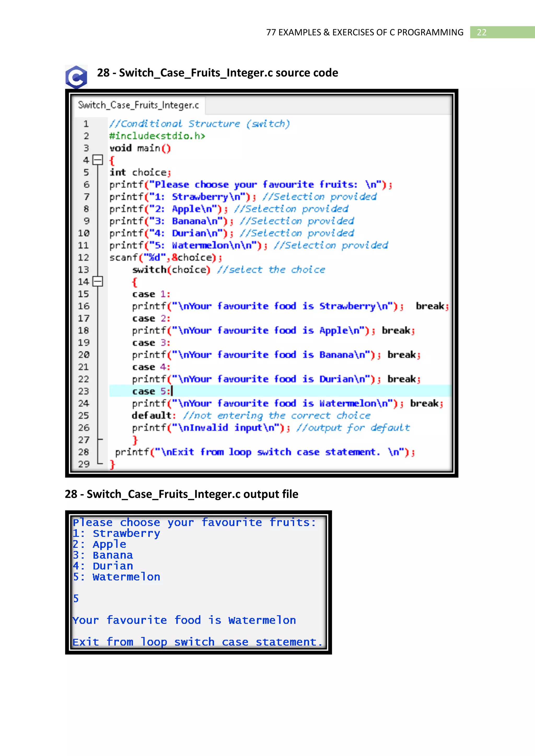Screen dimensions: 535x756
Task: Click the case 3: label
Action: pyautogui.click(x=151, y=343)
